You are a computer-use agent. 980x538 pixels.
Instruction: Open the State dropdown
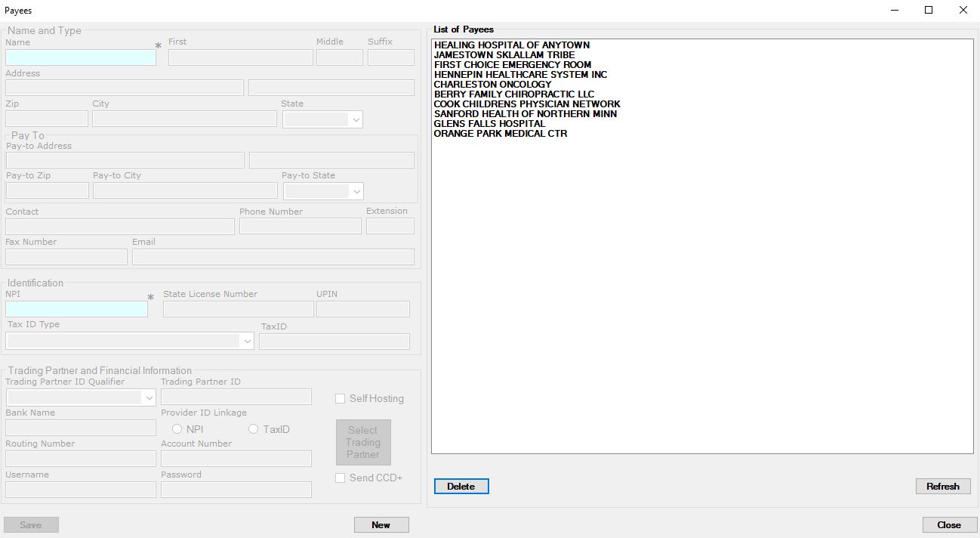tap(322, 119)
